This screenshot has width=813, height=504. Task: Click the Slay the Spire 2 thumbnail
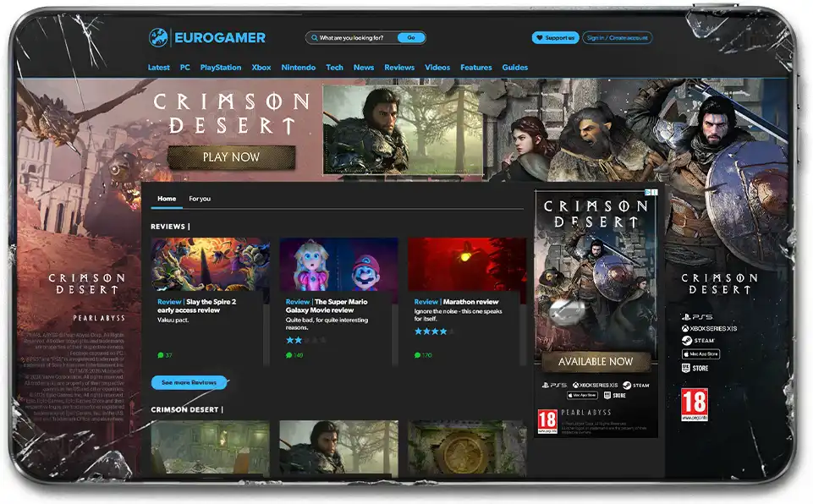coord(211,265)
